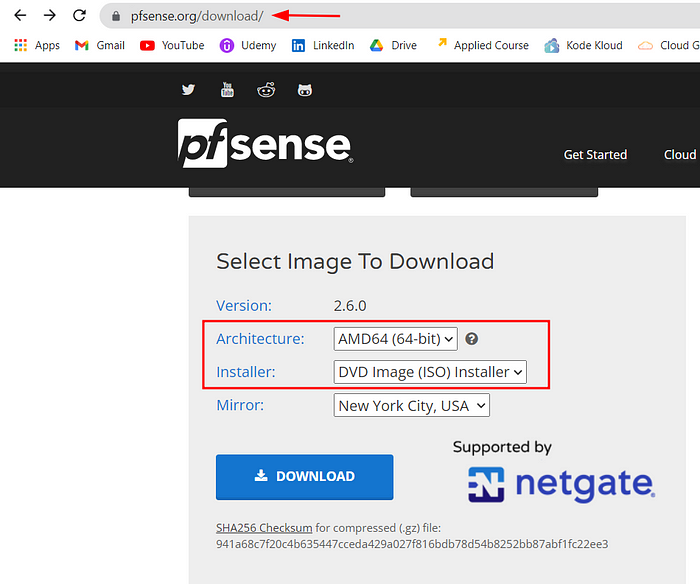Viewport: 700px width, 584px height.
Task: Open the Cloud navigation menu
Action: click(x=680, y=154)
